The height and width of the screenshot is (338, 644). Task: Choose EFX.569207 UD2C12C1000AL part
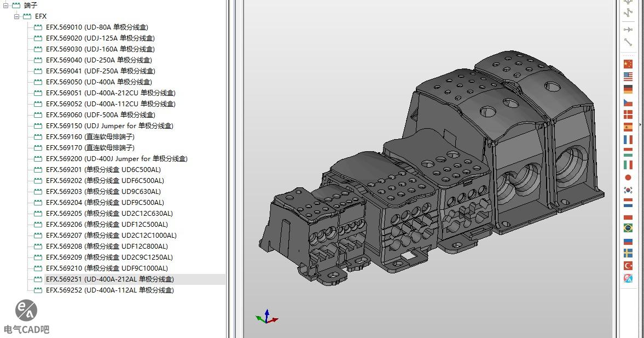click(111, 236)
